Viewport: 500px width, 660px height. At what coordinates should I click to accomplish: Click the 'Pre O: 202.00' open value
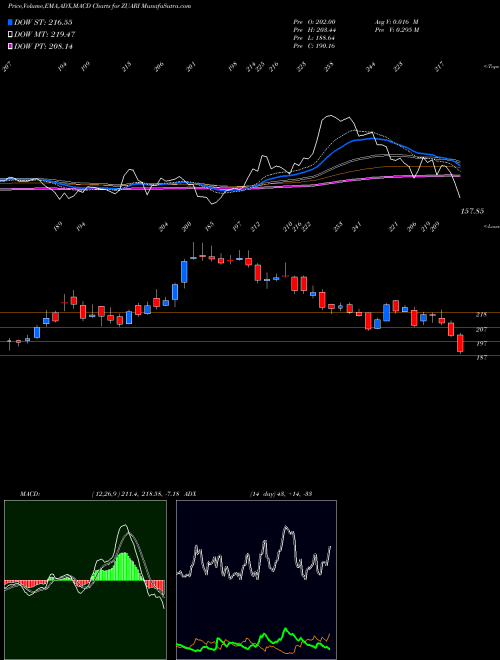tap(314, 21)
